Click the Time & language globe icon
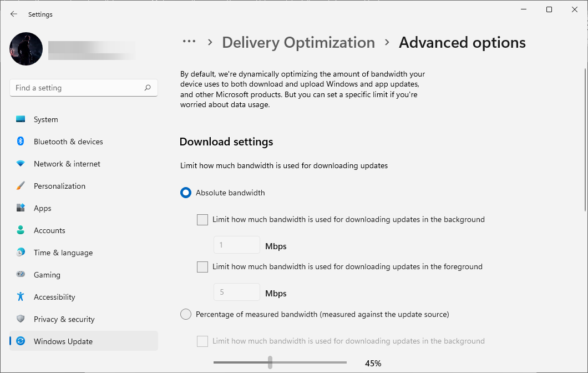This screenshot has height=373, width=588. pyautogui.click(x=21, y=252)
